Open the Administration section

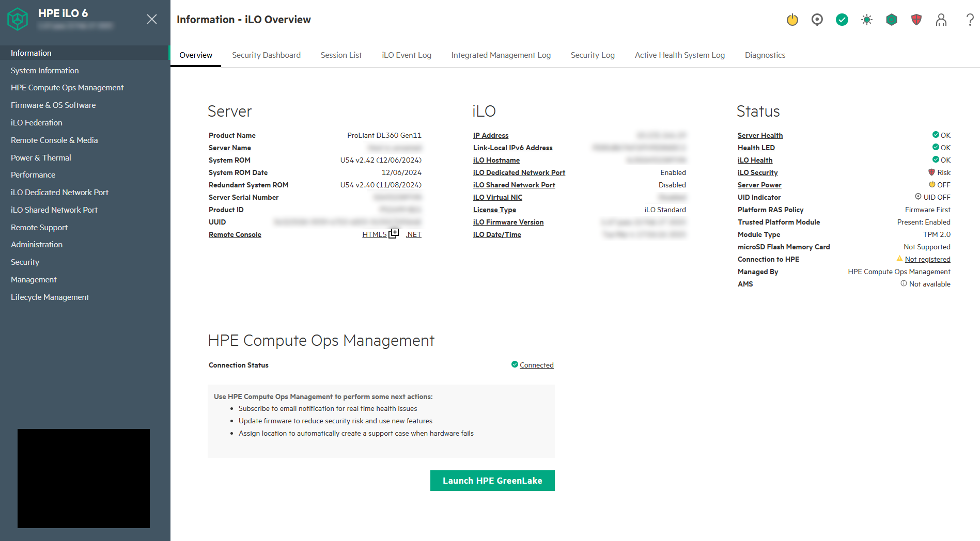point(37,245)
